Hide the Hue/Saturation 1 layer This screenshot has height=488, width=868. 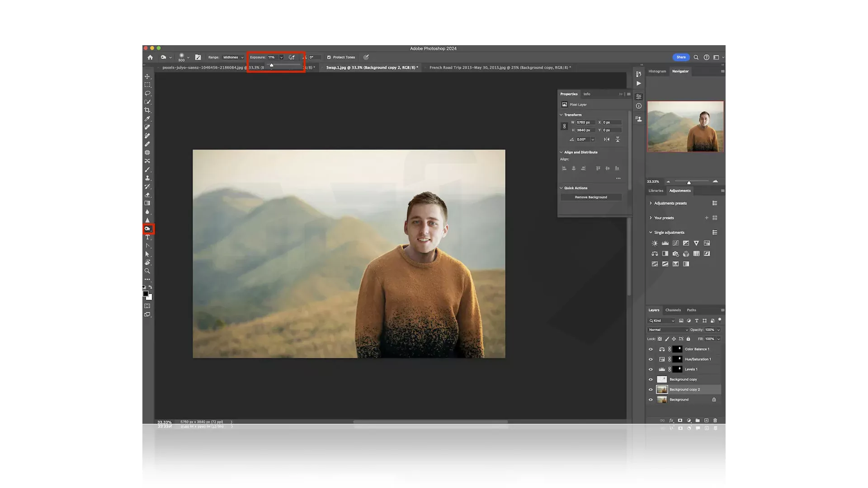(651, 359)
